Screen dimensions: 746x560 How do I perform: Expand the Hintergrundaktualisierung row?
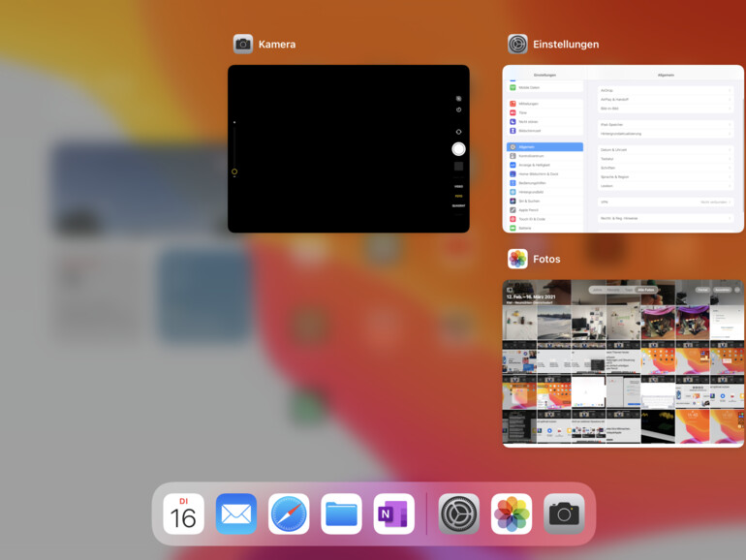coord(666,134)
